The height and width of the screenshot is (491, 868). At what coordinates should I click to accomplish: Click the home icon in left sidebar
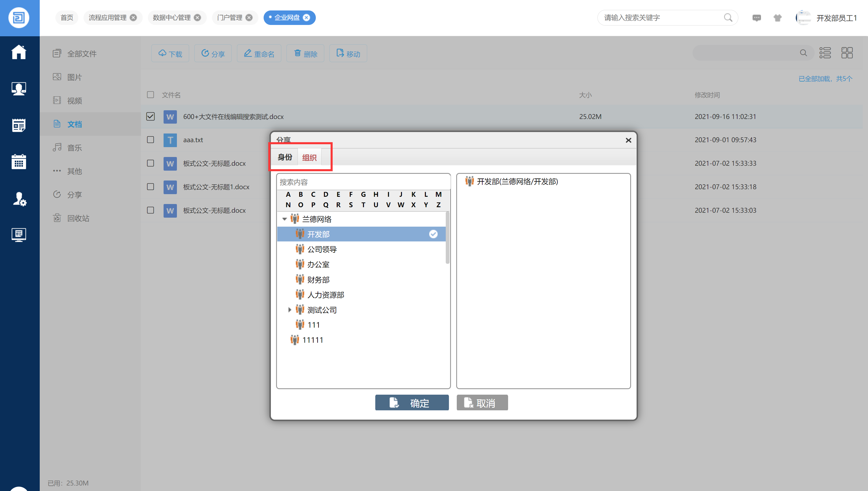tap(19, 52)
